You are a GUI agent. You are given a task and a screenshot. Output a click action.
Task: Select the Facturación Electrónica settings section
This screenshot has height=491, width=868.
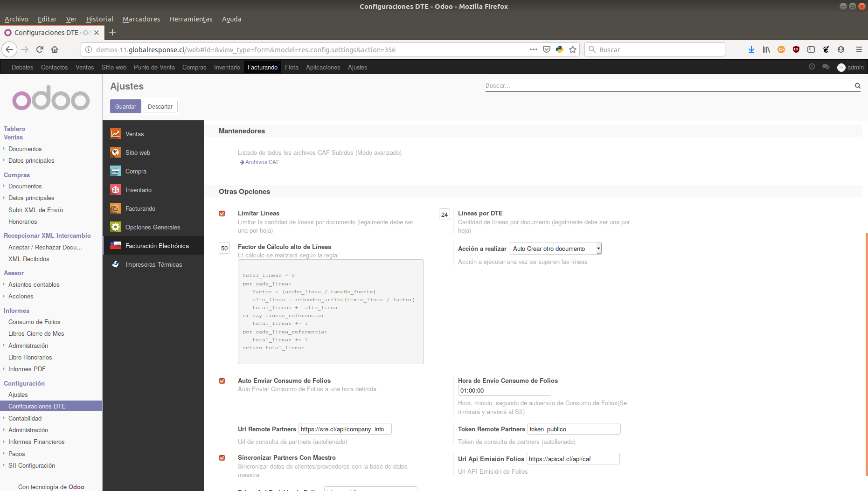[x=157, y=245]
